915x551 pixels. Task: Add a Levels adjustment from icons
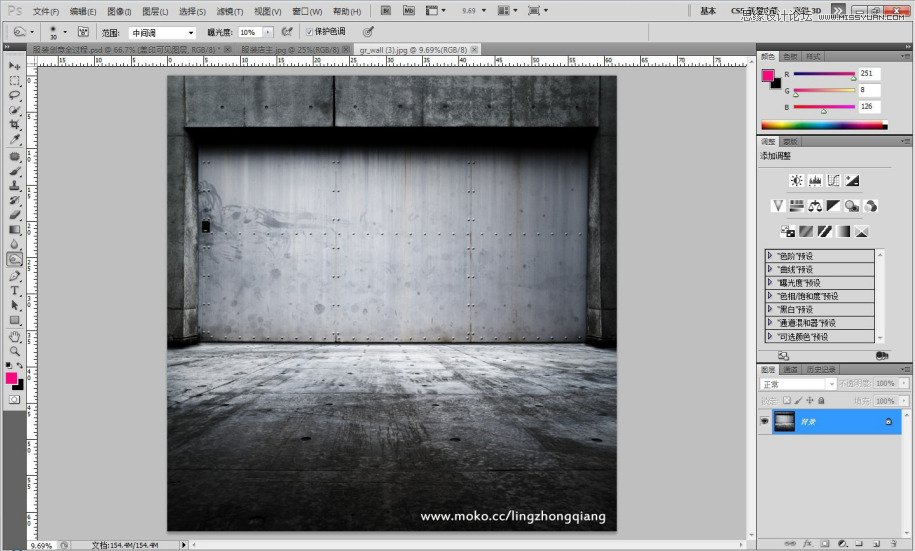click(815, 180)
